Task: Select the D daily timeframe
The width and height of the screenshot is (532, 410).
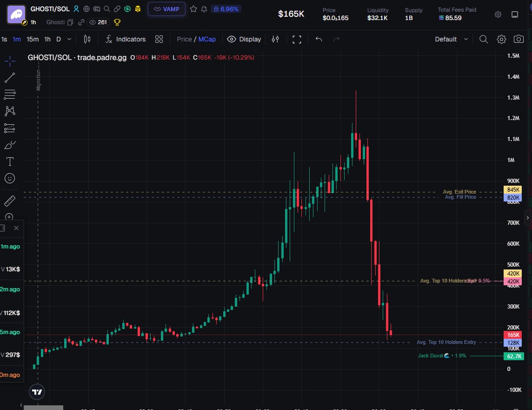Action: (x=58, y=40)
